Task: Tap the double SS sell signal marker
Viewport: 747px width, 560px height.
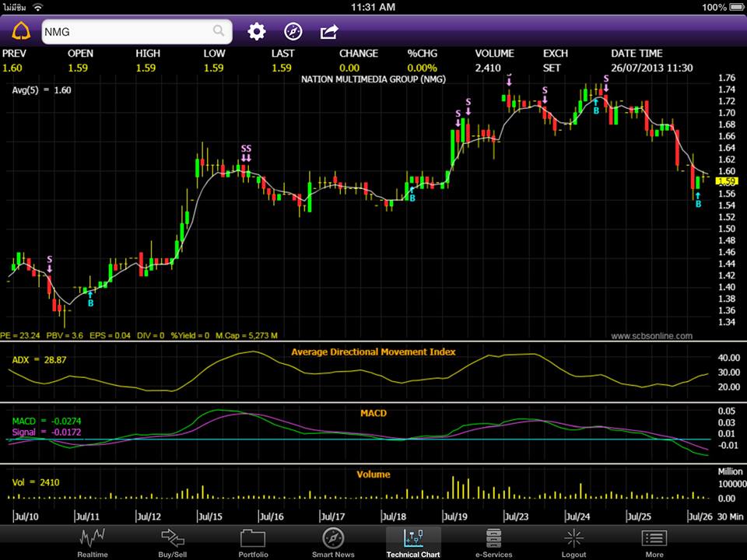Action: 246,152
